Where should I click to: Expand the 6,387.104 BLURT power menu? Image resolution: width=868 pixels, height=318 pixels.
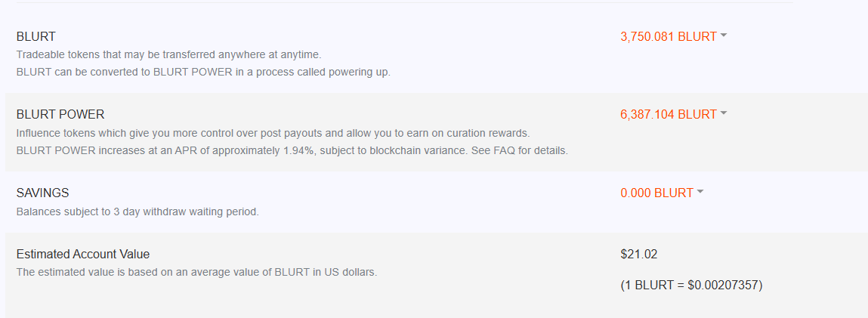[x=669, y=115]
